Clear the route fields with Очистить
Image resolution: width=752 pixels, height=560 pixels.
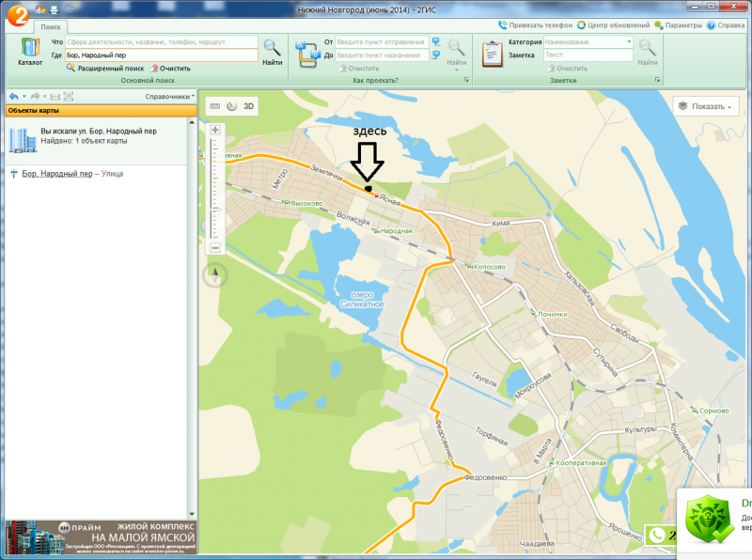click(358, 68)
